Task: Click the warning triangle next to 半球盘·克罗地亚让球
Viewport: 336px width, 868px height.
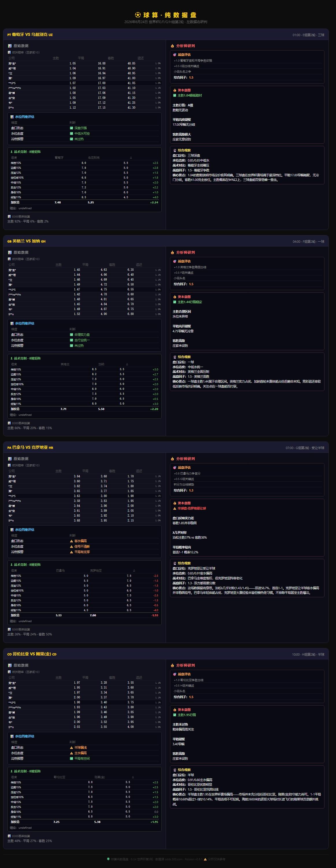Action: pos(174,508)
